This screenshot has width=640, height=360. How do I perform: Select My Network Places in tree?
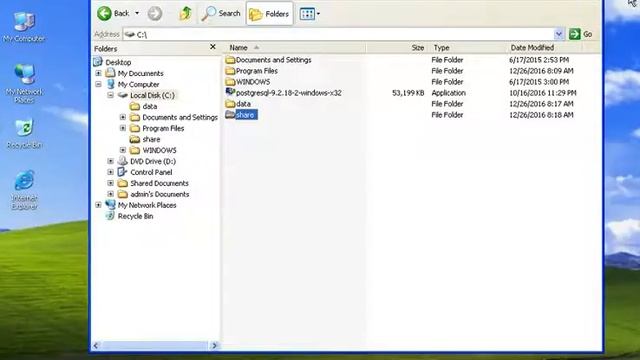click(141, 205)
